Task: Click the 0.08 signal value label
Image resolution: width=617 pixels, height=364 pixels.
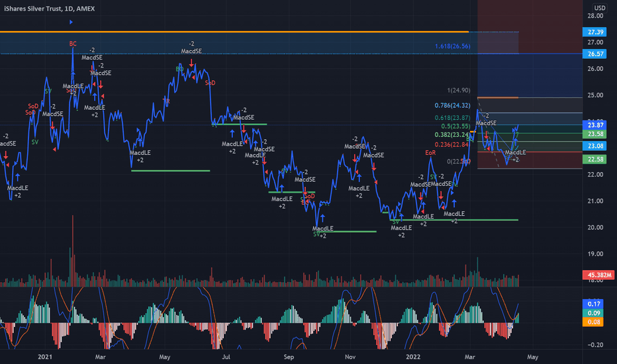Action: (594, 322)
